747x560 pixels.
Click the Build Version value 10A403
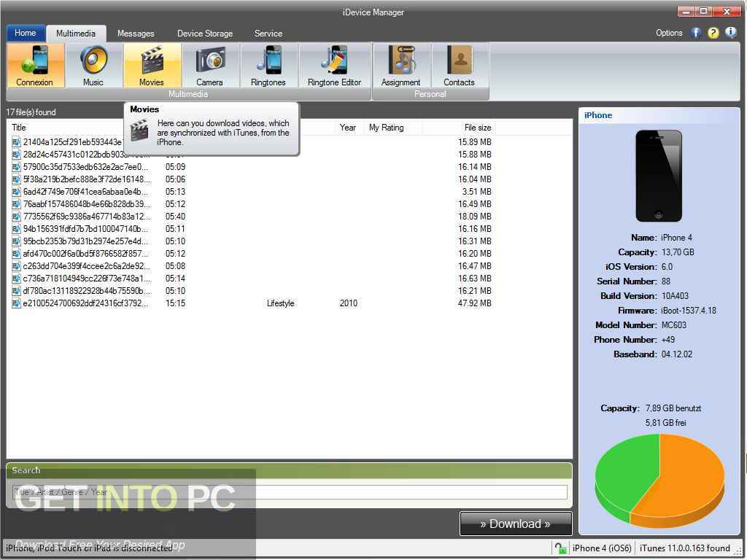(x=675, y=296)
